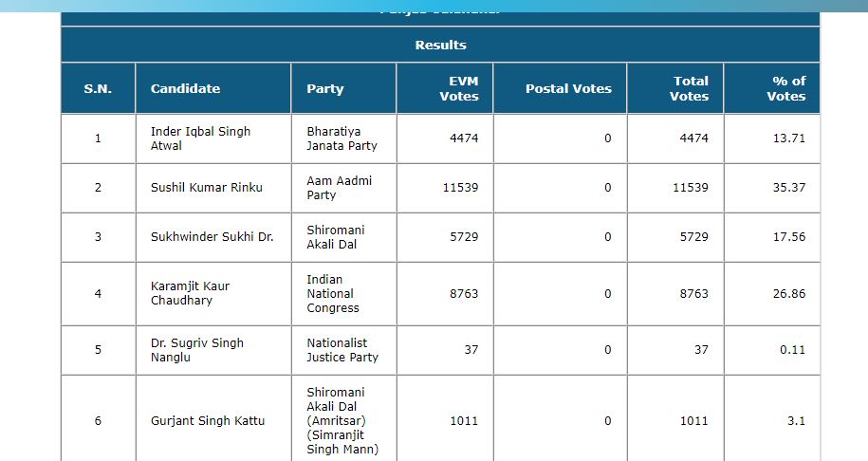The image size is (868, 461).
Task: Click the % of Votes column header
Action: click(786, 88)
